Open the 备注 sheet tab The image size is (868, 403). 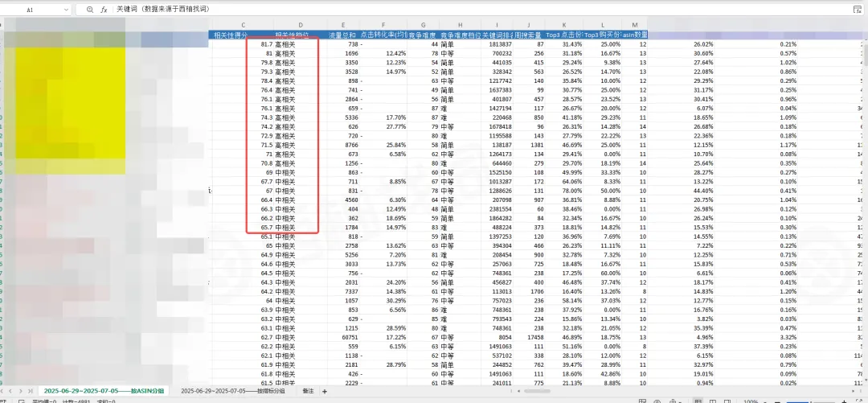click(x=308, y=390)
